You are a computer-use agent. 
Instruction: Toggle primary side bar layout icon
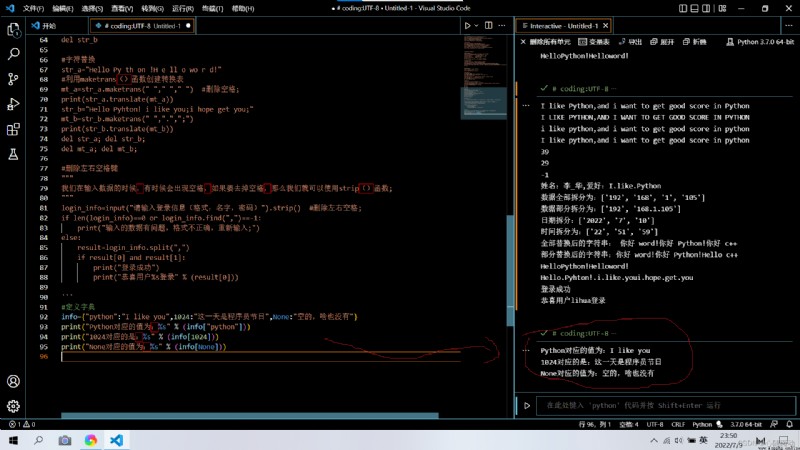click(683, 8)
